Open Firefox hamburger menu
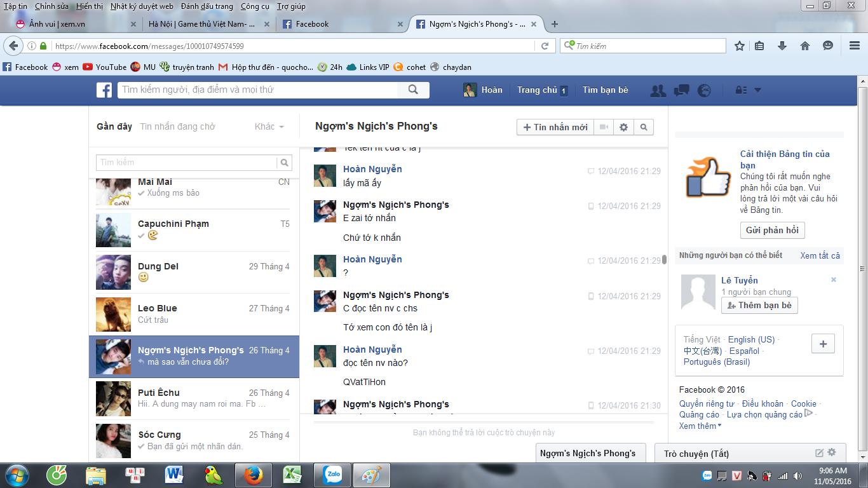This screenshot has height=488, width=868. 855,46
